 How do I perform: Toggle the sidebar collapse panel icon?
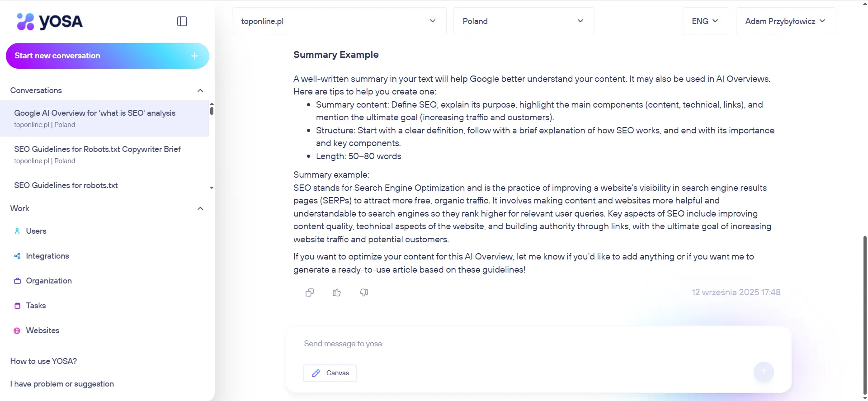[182, 21]
